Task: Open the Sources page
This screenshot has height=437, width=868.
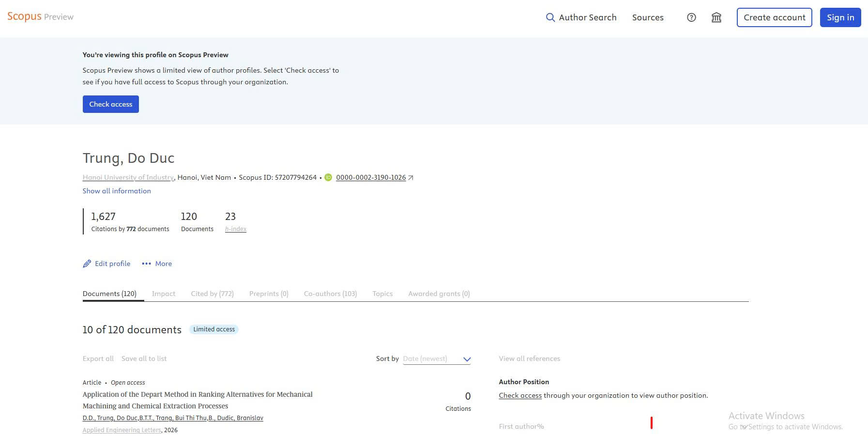Action: [x=648, y=17]
